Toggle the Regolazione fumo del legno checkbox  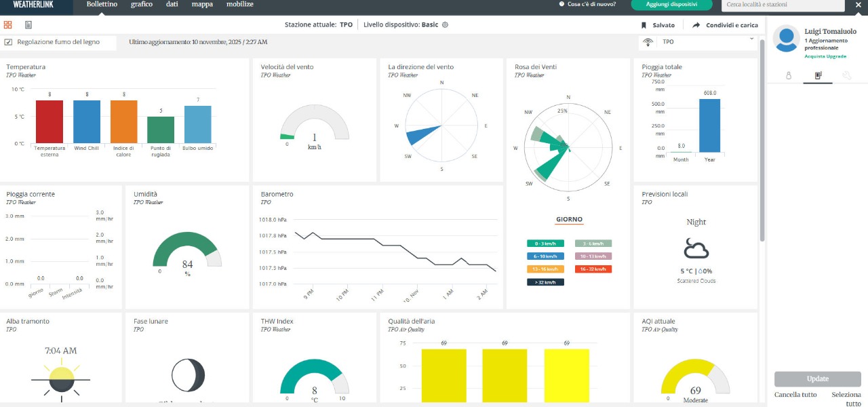[8, 42]
